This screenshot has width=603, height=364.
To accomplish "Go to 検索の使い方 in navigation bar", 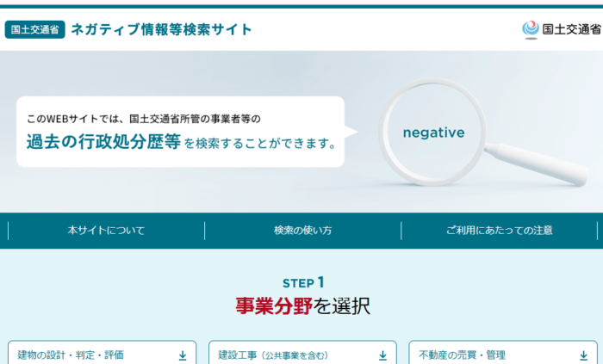I will click(x=302, y=231).
